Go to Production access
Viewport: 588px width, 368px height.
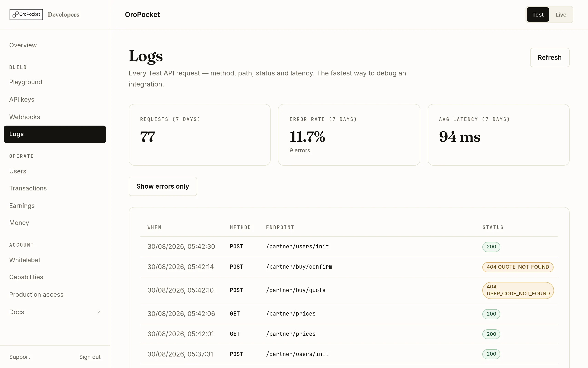click(55, 295)
